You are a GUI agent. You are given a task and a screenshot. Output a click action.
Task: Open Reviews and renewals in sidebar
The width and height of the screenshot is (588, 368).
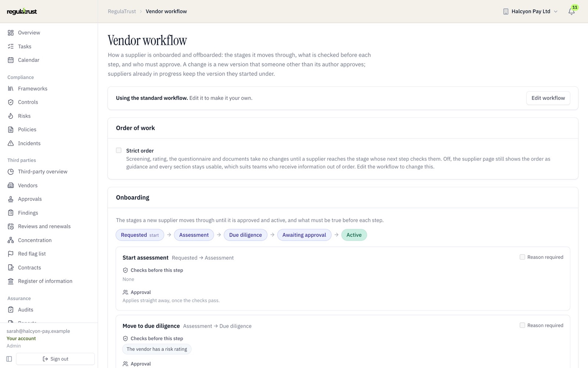pos(44,226)
